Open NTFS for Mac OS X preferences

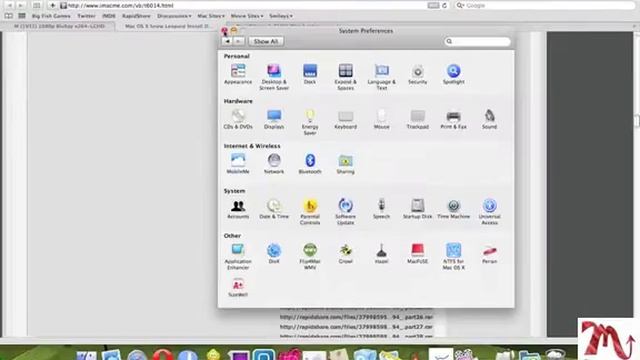click(x=453, y=256)
